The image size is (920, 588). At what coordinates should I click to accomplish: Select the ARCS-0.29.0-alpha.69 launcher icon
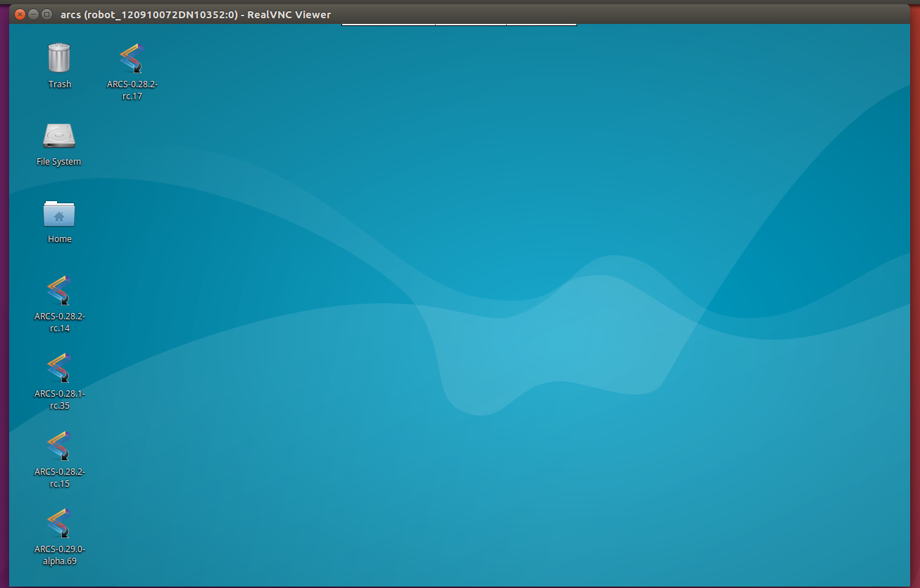60,523
